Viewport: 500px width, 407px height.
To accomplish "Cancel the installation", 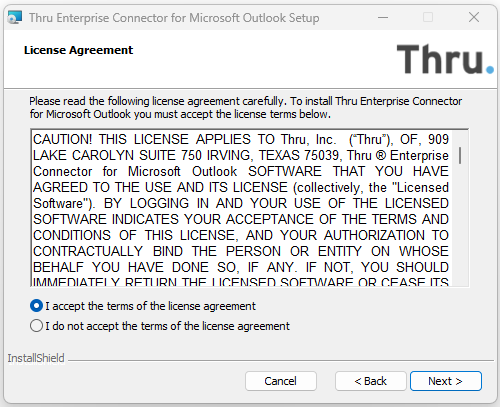I will (x=281, y=381).
